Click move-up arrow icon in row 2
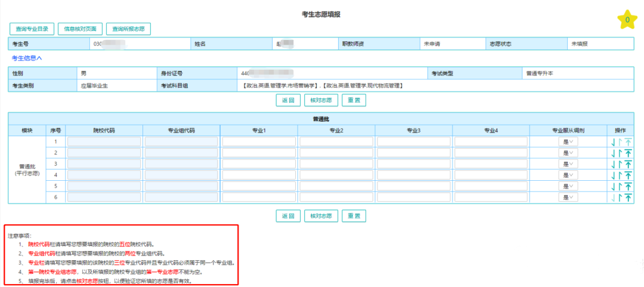The height and width of the screenshot is (287, 644). [620, 153]
